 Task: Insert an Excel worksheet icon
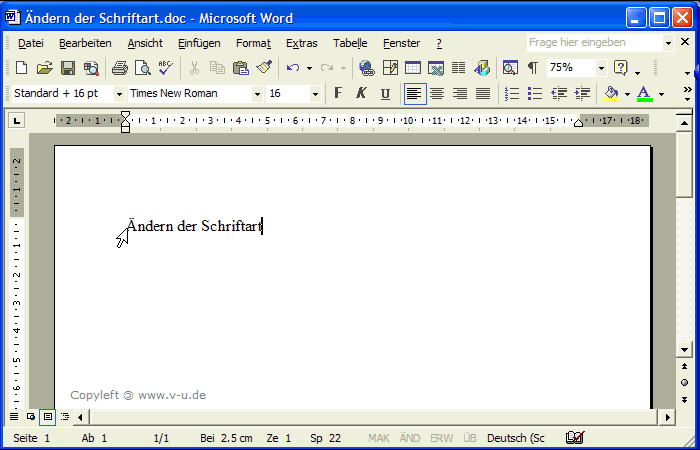(x=436, y=68)
